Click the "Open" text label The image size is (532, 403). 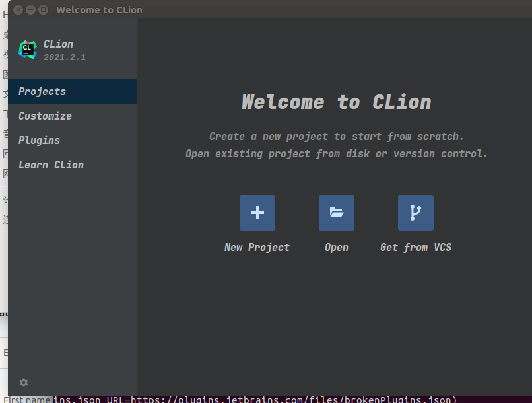pos(337,247)
